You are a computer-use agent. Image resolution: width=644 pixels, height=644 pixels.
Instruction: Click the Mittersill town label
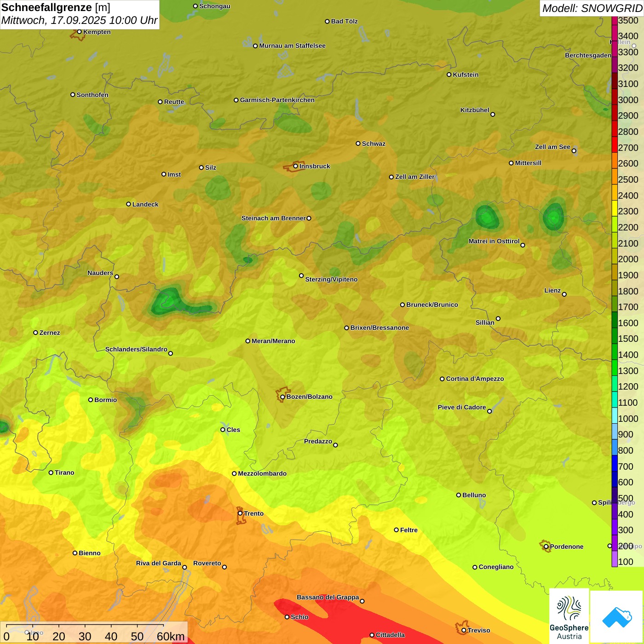(x=528, y=163)
